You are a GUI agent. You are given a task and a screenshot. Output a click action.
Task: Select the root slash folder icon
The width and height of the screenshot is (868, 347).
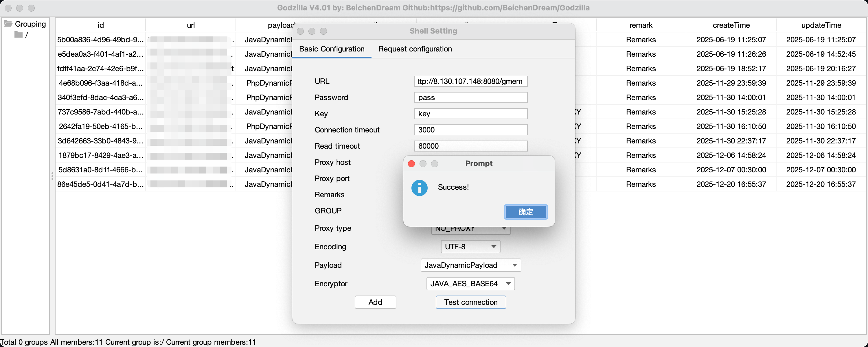[19, 35]
